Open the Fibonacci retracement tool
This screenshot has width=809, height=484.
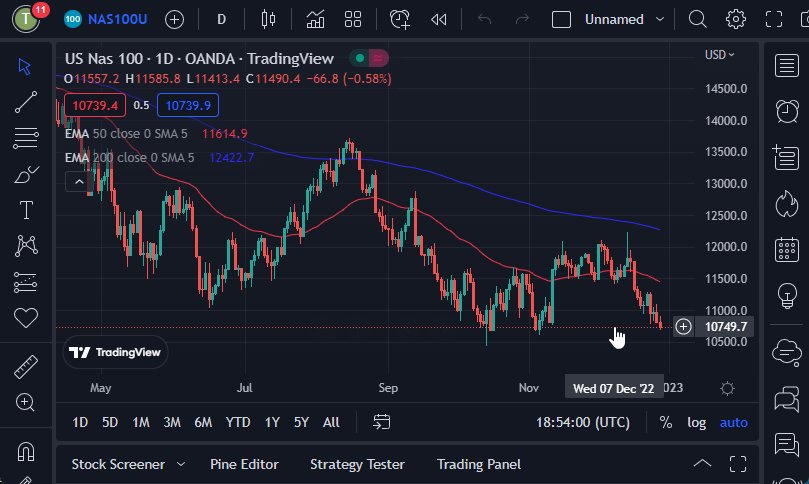click(x=25, y=139)
